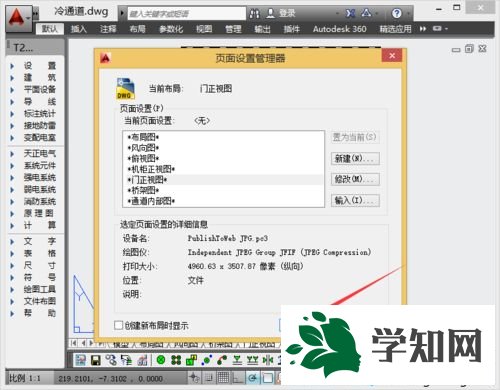Click the double green funnel symbol icon
500x390 pixels.
point(252,360)
